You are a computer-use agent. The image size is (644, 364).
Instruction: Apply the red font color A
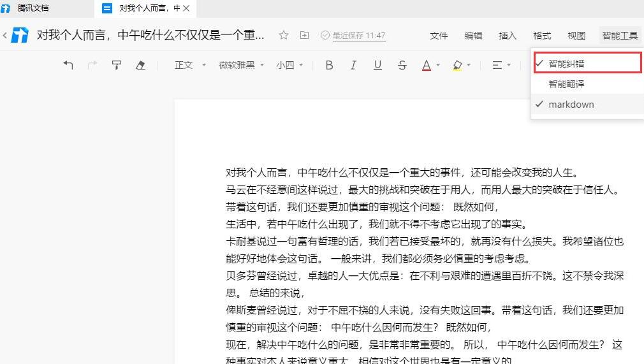[x=427, y=65]
